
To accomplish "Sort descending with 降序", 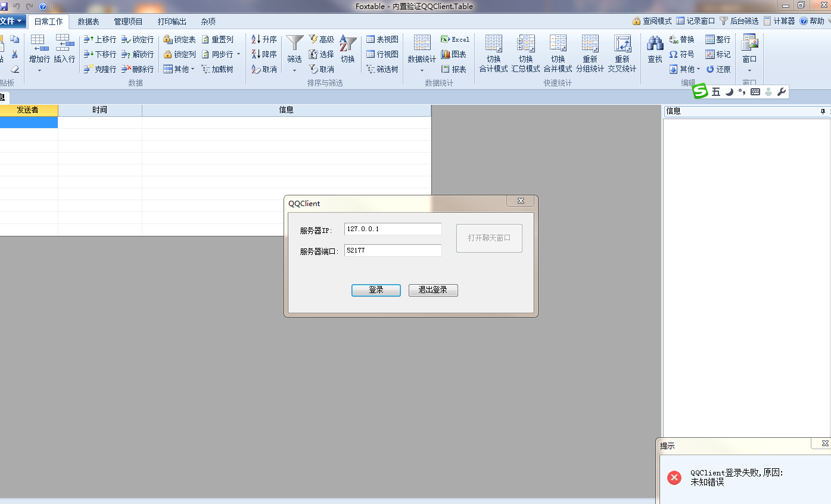I will coord(264,54).
